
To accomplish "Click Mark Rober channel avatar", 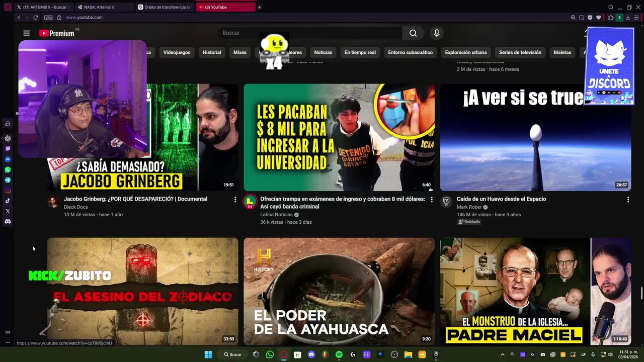I will 446,202.
